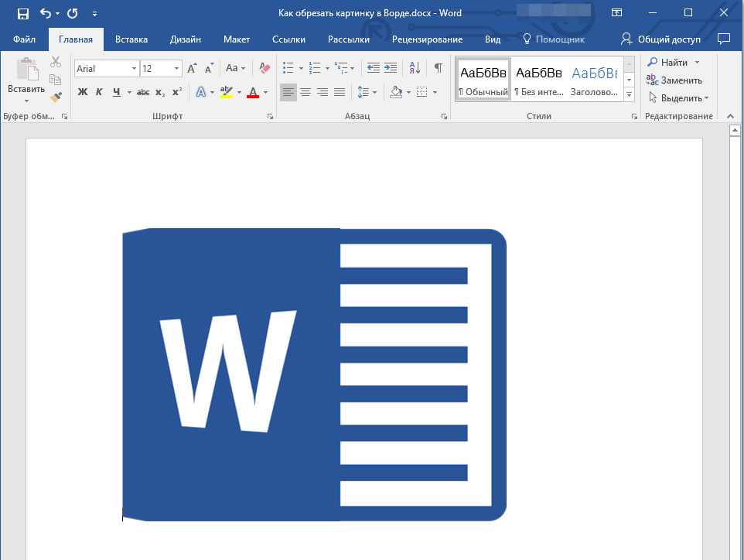This screenshot has height=560, width=744.
Task: Click Найти find button
Action: 668,62
